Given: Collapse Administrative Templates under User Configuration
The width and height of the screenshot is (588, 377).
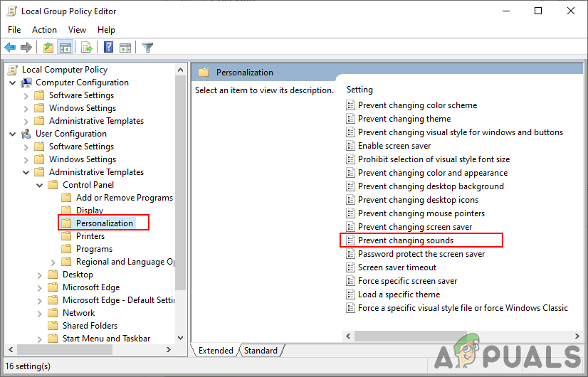Looking at the screenshot, I should tap(26, 173).
